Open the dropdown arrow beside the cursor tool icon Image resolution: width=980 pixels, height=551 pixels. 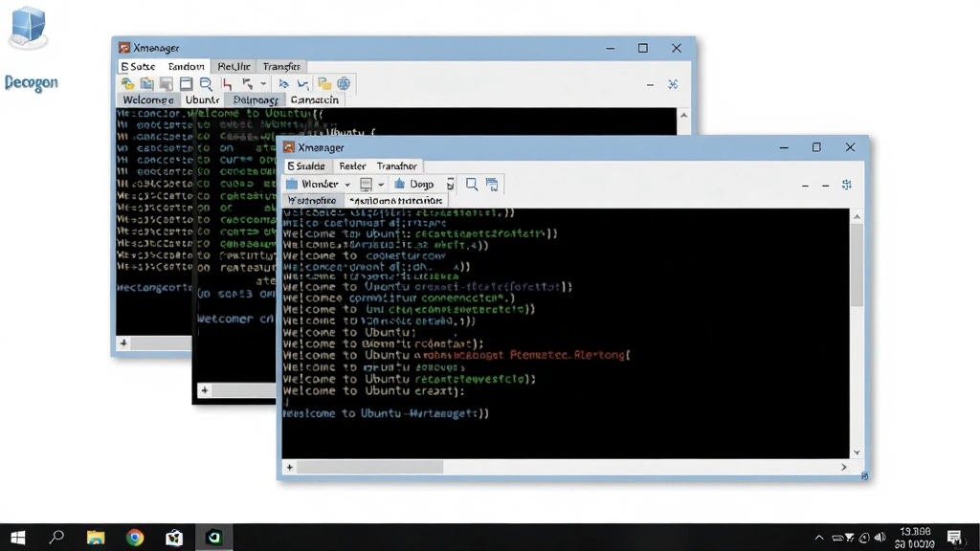[263, 84]
